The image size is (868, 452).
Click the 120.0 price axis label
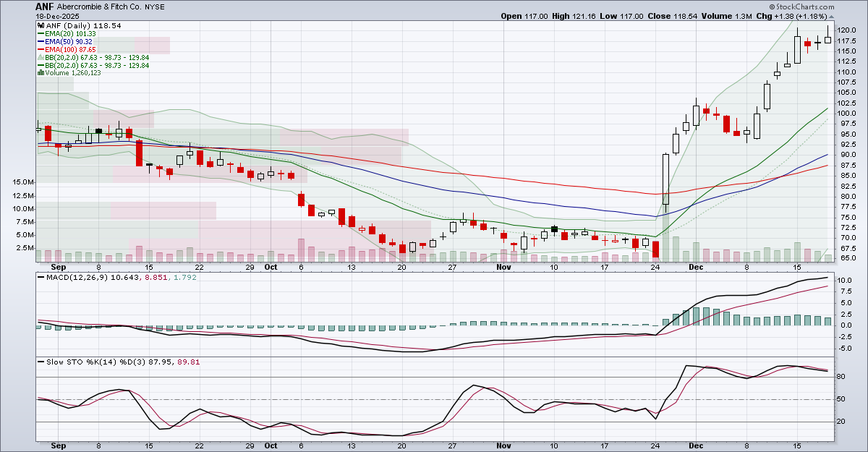click(x=847, y=30)
